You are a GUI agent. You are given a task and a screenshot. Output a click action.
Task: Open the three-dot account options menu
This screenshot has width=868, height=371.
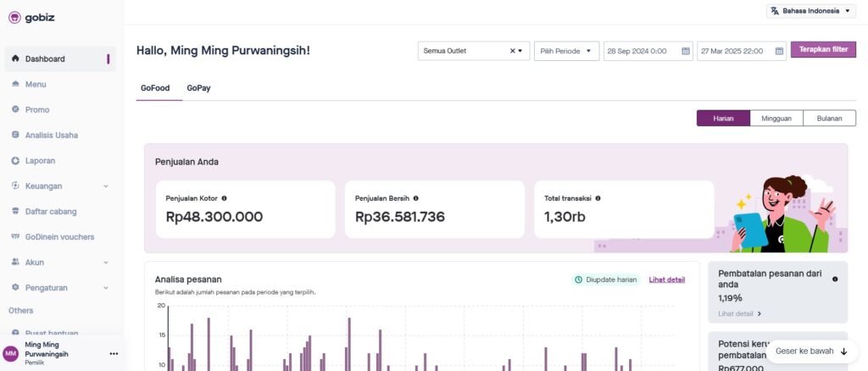click(114, 354)
